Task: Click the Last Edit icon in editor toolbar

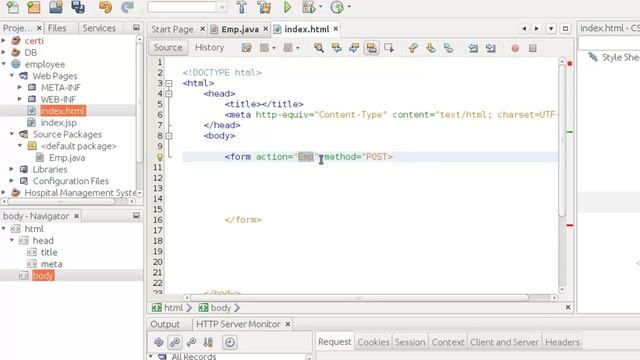Action: pos(247,48)
